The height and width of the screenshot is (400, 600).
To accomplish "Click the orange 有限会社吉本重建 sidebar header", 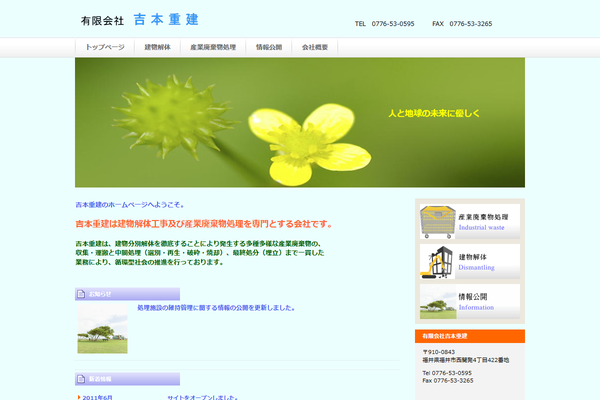I will pyautogui.click(x=470, y=336).
